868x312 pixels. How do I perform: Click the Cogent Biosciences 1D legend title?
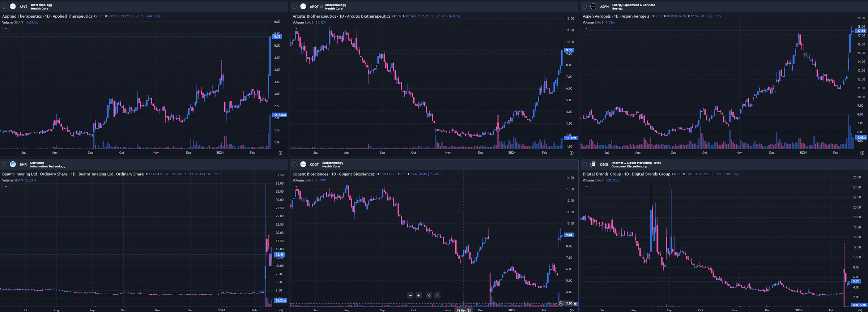[333, 174]
